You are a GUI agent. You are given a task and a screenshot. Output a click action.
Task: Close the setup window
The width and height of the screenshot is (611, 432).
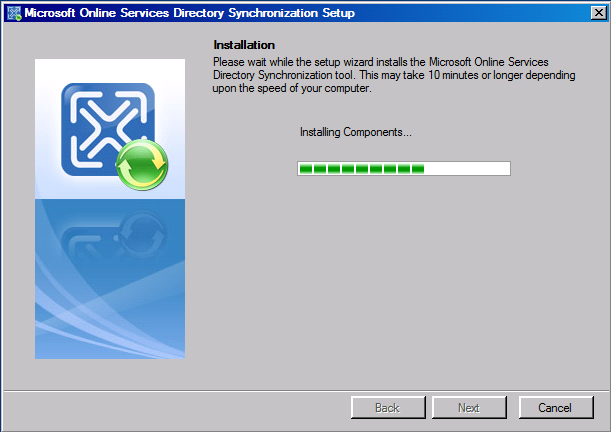[598, 13]
